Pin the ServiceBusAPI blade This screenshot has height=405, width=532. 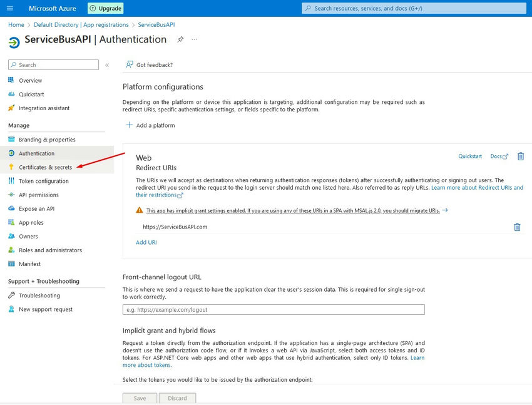tap(180, 39)
